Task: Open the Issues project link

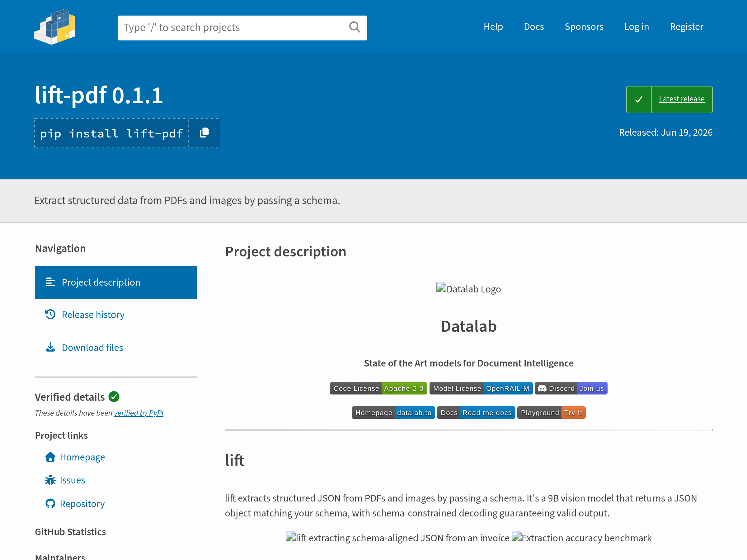Action: [72, 480]
